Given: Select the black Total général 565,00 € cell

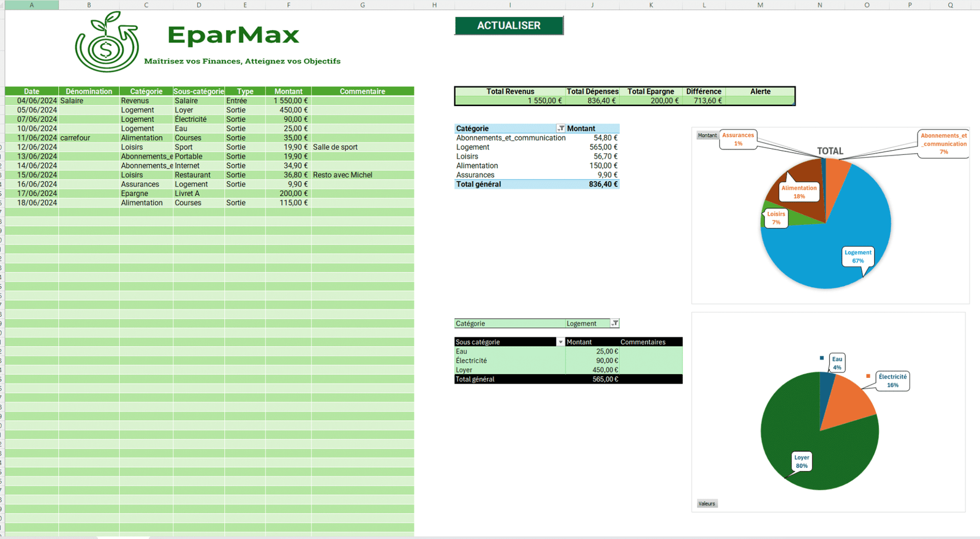Looking at the screenshot, I should (592, 379).
